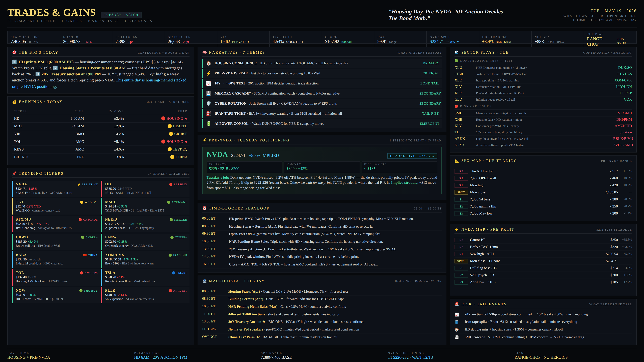Click the XLU ticker in Sector Plays

(x=458, y=68)
